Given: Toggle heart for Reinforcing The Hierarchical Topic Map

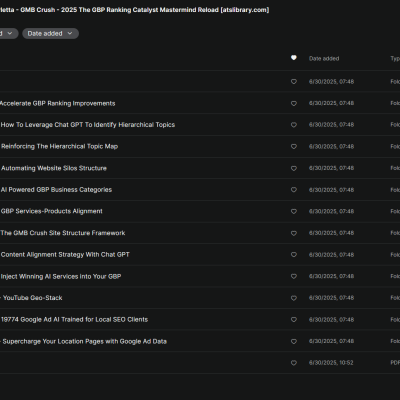Looking at the screenshot, I should (294, 146).
